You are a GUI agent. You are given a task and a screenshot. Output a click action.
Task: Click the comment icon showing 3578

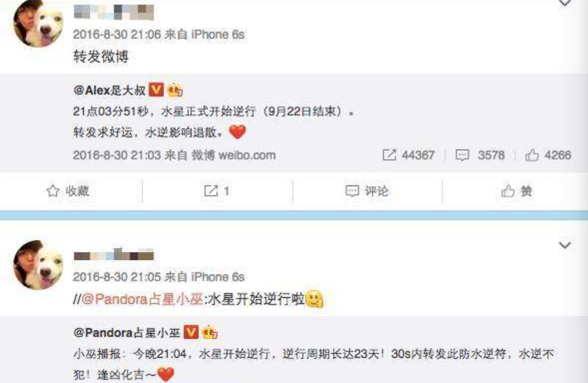462,155
